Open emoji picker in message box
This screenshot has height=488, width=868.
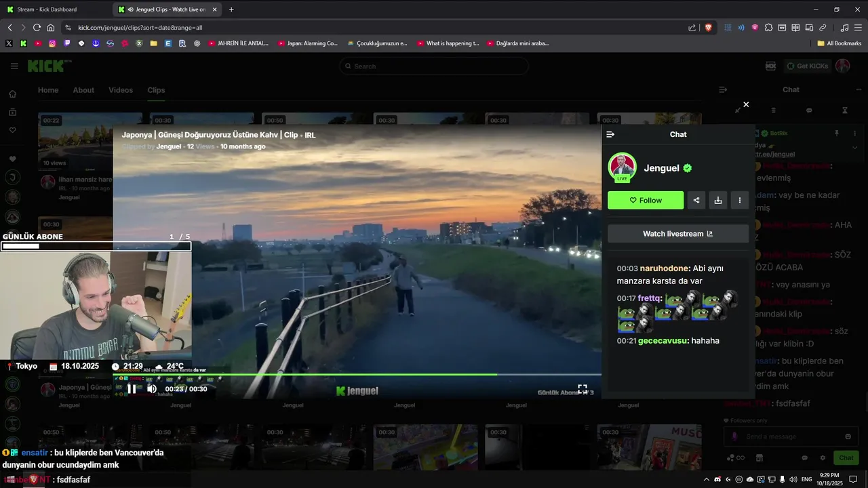tap(848, 436)
